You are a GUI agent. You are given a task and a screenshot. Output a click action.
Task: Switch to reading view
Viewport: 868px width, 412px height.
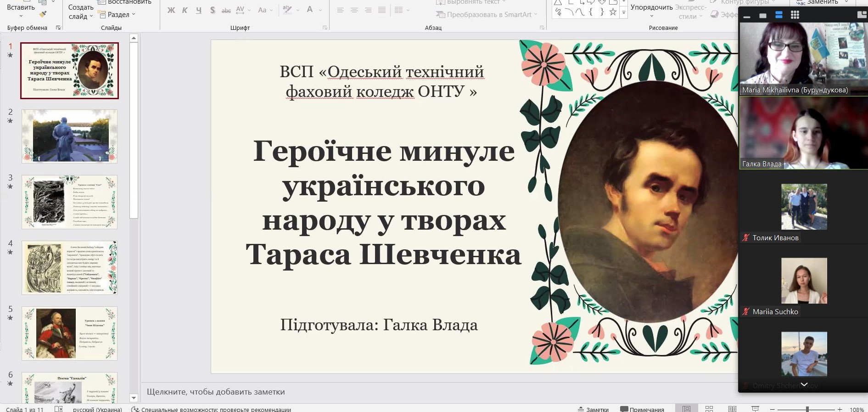tap(732, 409)
